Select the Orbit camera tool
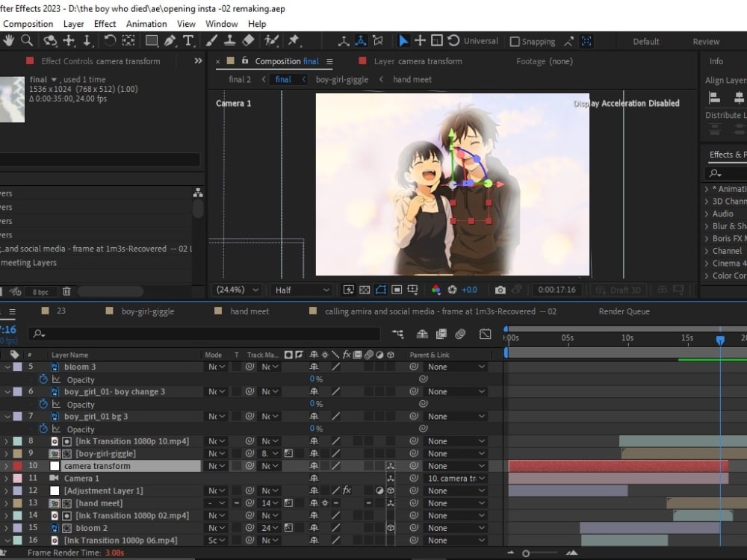 click(50, 41)
